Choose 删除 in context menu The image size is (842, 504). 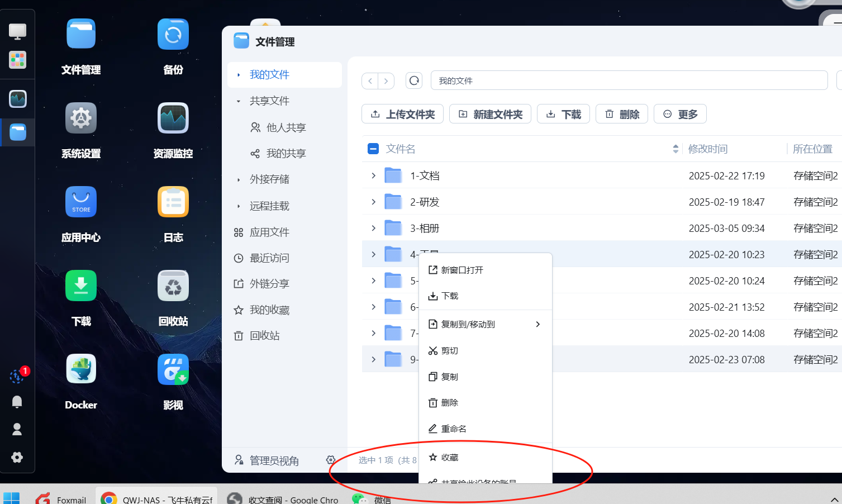coord(485,402)
